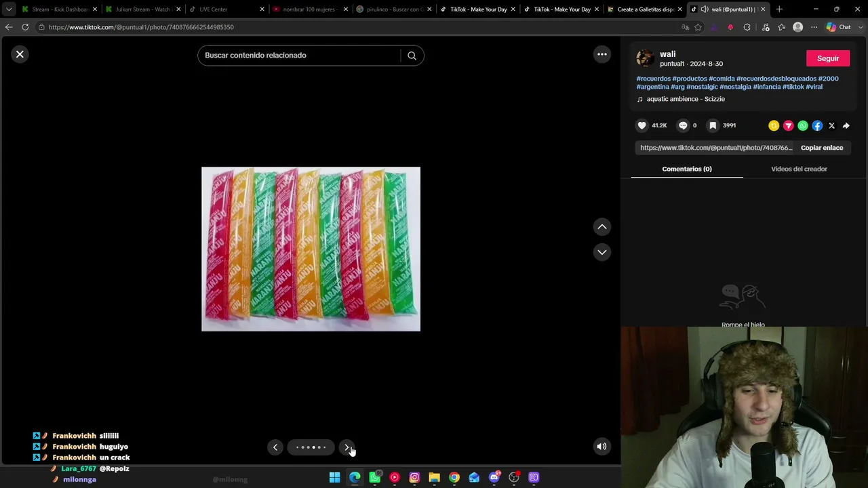Share the post to X
The image size is (868, 488).
tap(831, 125)
